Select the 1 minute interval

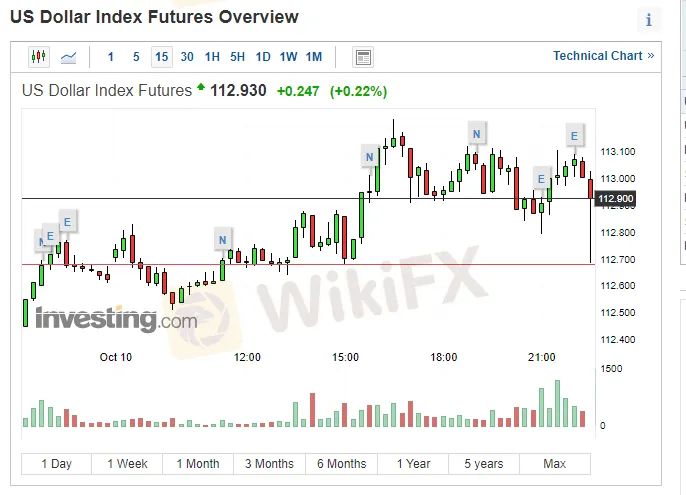pos(110,57)
